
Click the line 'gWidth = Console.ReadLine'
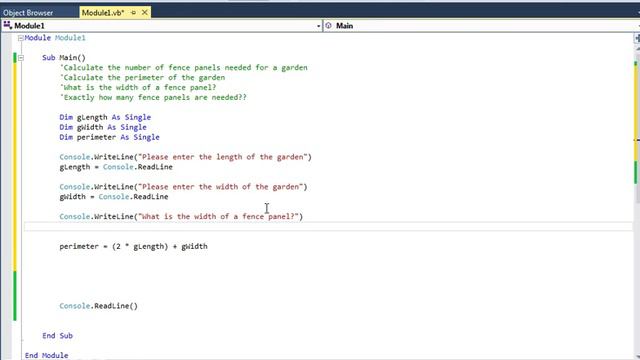pos(114,197)
